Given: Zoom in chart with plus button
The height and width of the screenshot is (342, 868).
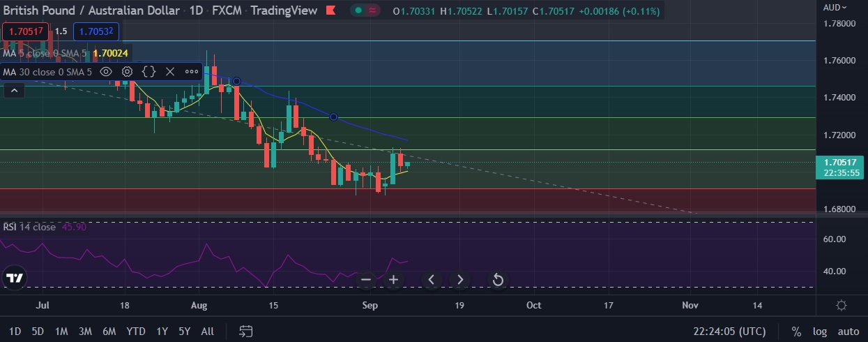Looking at the screenshot, I should coord(393,280).
